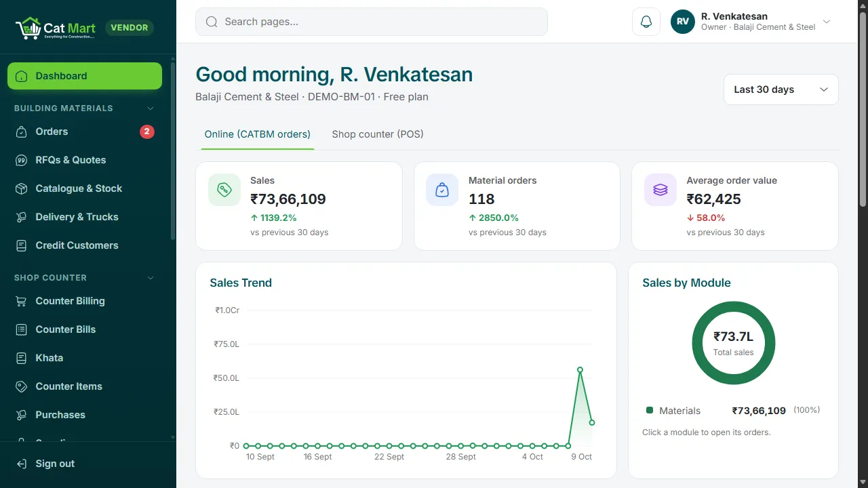Click the Sales tag icon

[224, 190]
